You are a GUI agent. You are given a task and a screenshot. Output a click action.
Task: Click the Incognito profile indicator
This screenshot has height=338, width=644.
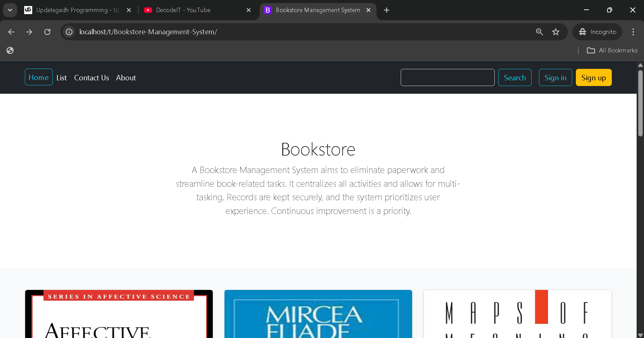coord(597,32)
